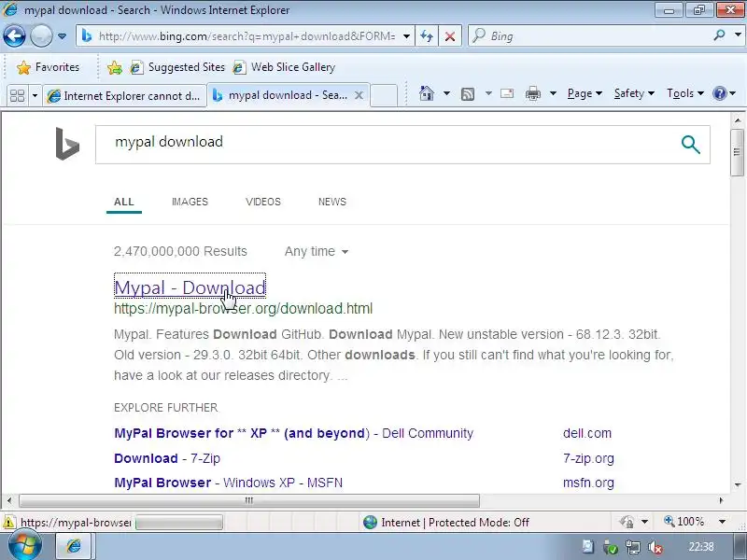Image resolution: width=747 pixels, height=560 pixels.
Task: Click the teal search magnifier button
Action: pos(690,145)
